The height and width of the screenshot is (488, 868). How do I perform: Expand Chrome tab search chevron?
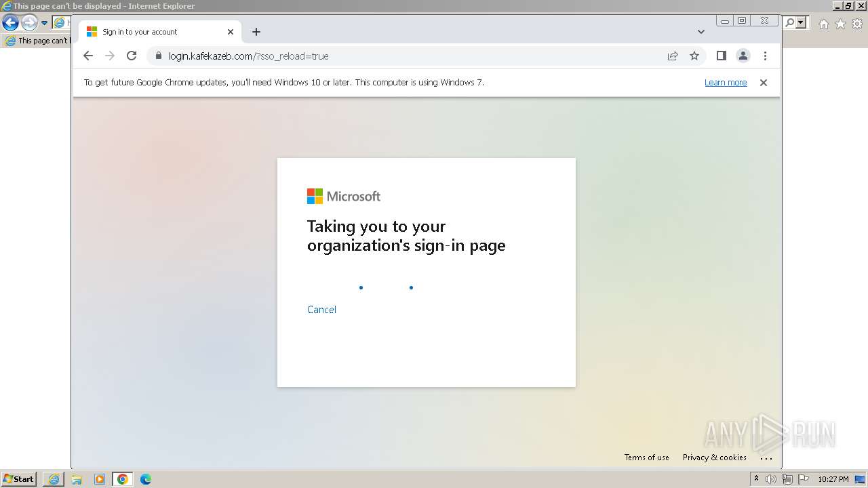tap(701, 32)
